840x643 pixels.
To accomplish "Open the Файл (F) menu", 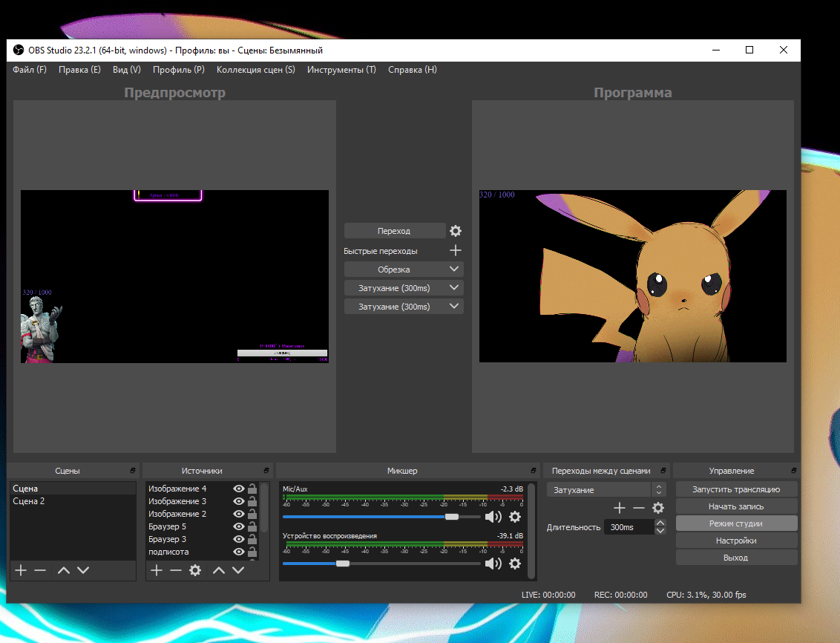I will click(x=30, y=70).
